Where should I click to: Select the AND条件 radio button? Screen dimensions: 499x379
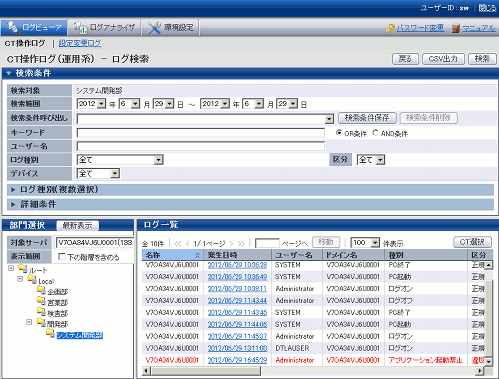point(375,133)
